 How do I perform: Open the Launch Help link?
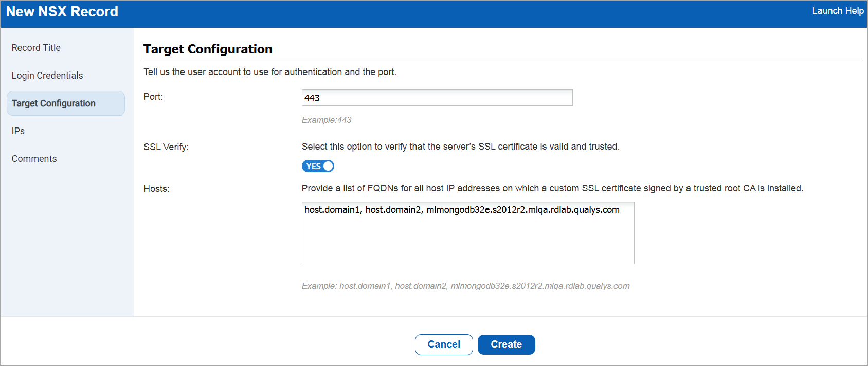tap(838, 11)
